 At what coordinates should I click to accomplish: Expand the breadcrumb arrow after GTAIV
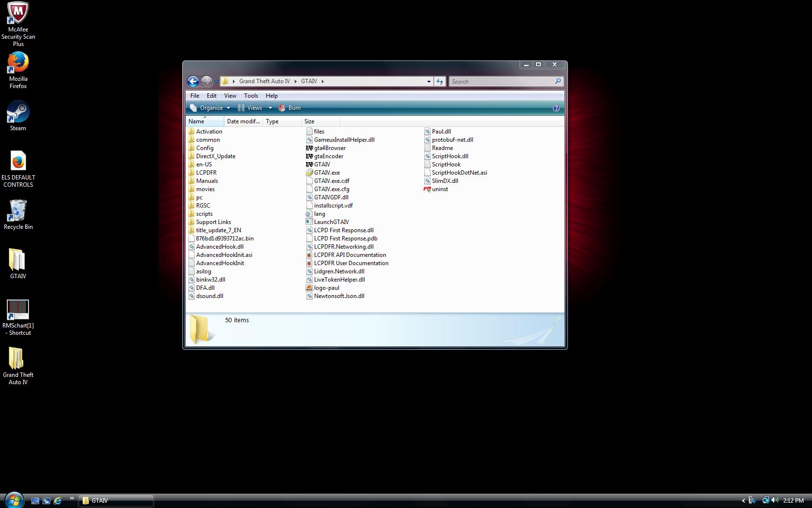point(322,81)
